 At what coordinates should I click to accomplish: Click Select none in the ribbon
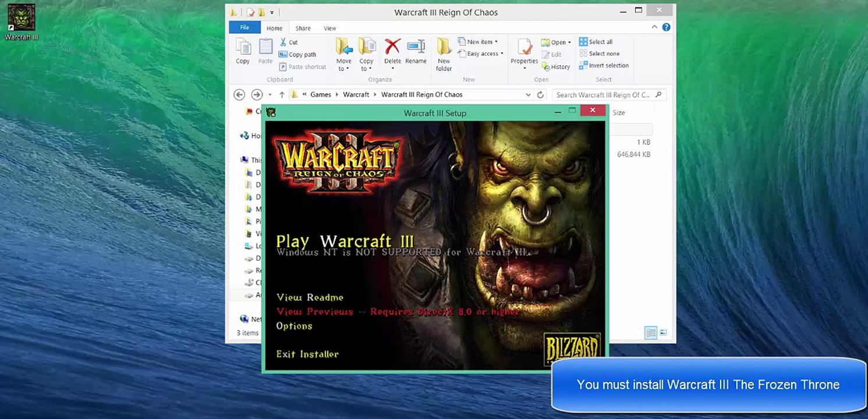(599, 54)
